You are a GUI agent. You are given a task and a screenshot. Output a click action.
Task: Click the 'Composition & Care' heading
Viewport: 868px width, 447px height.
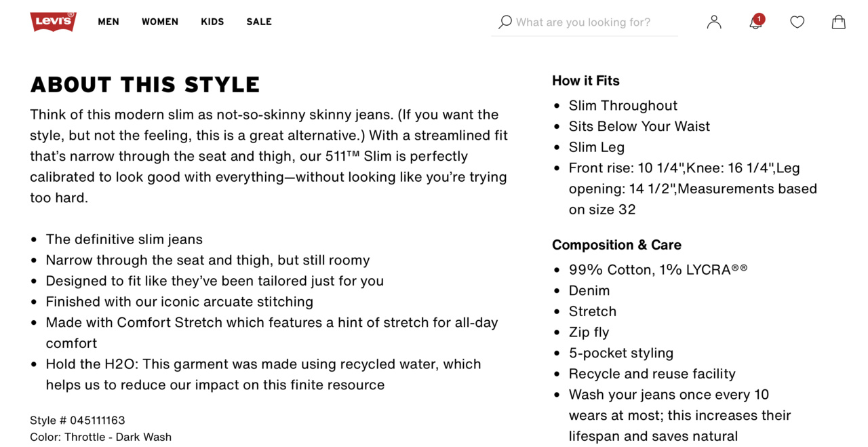point(616,245)
